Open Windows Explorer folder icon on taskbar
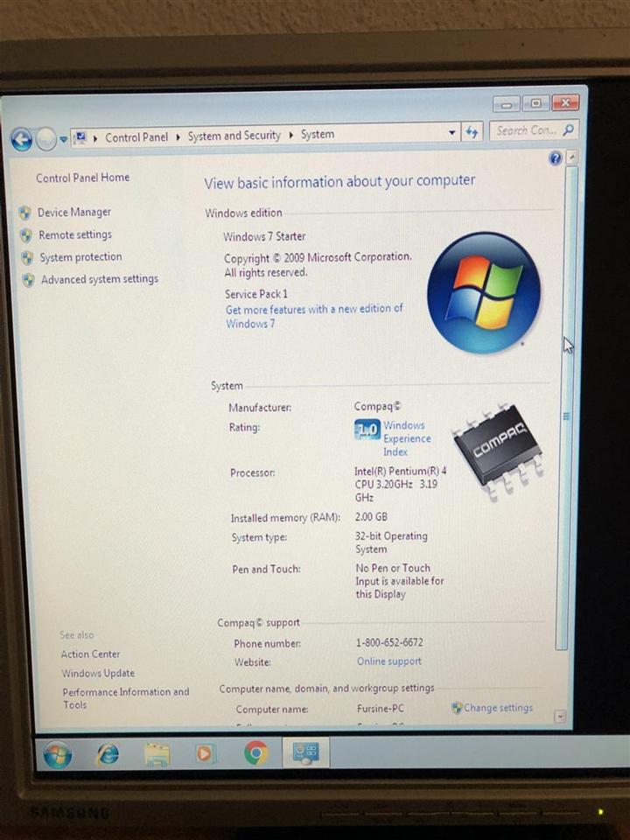Screen dimensions: 630x840 pyautogui.click(x=157, y=754)
